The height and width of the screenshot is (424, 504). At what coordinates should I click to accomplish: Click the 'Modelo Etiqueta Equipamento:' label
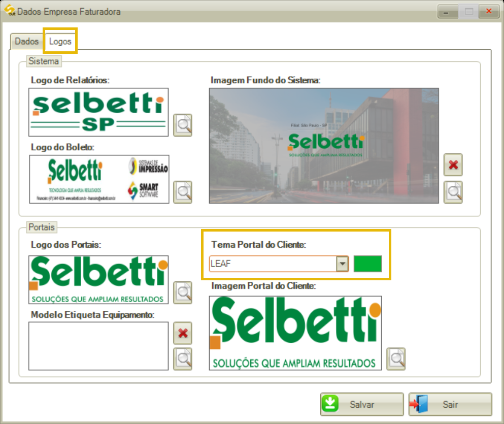[92, 315]
